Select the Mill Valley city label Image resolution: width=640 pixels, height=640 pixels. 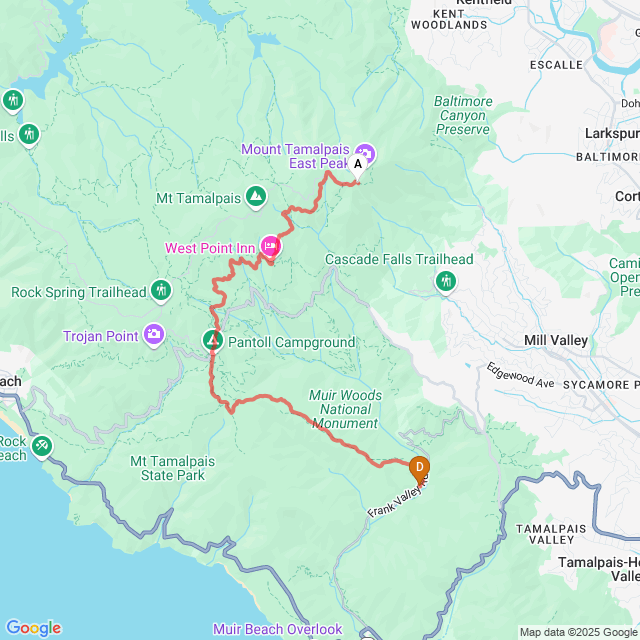tap(556, 340)
